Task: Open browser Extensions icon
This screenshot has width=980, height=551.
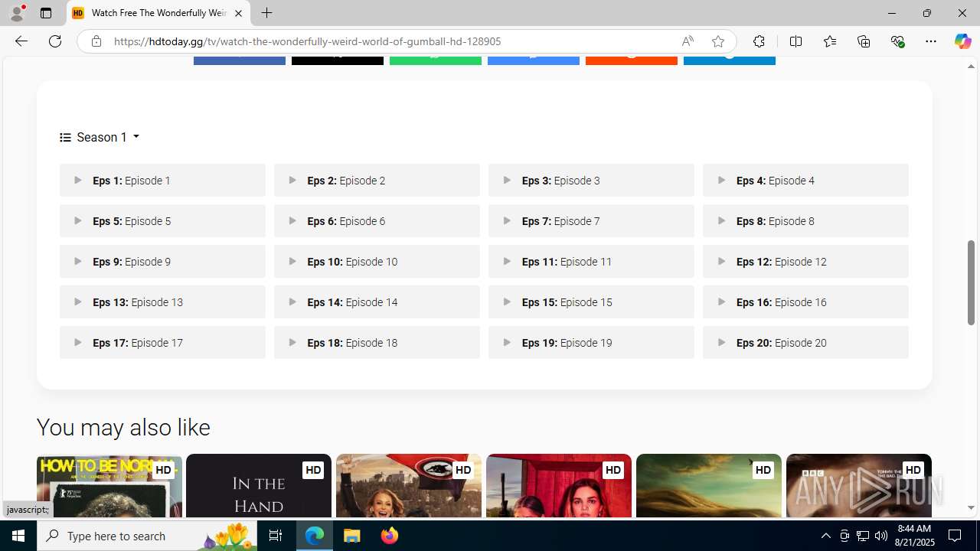Action: pos(759,41)
